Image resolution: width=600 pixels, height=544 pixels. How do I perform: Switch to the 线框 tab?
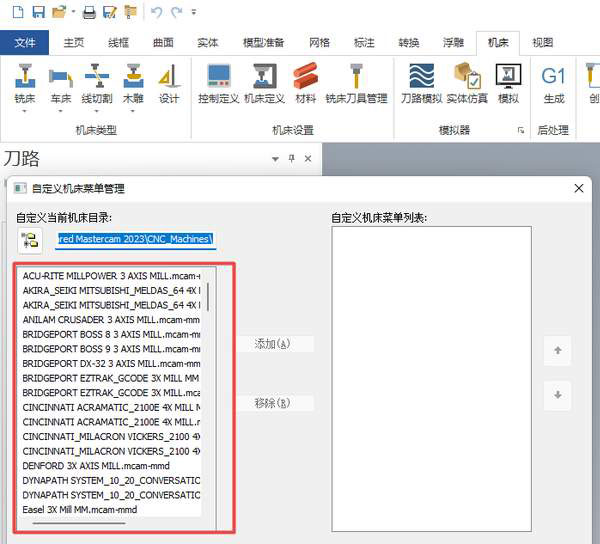click(x=118, y=42)
